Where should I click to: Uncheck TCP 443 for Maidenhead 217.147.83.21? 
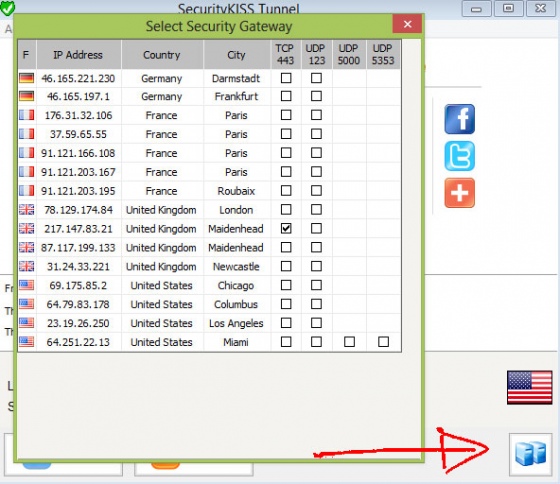[286, 229]
